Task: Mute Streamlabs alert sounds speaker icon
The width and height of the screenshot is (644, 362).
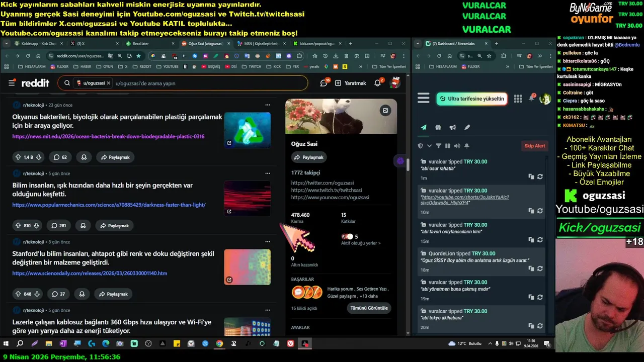Action: [x=457, y=146]
